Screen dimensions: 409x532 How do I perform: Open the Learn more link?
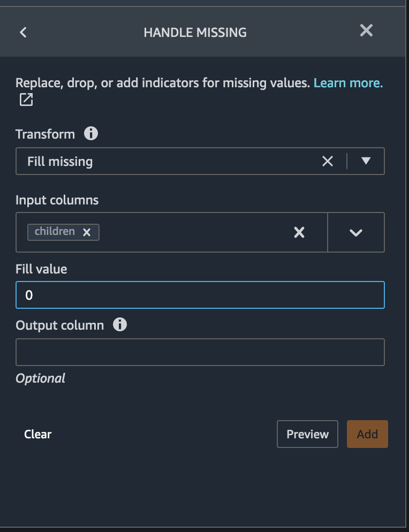pyautogui.click(x=348, y=83)
